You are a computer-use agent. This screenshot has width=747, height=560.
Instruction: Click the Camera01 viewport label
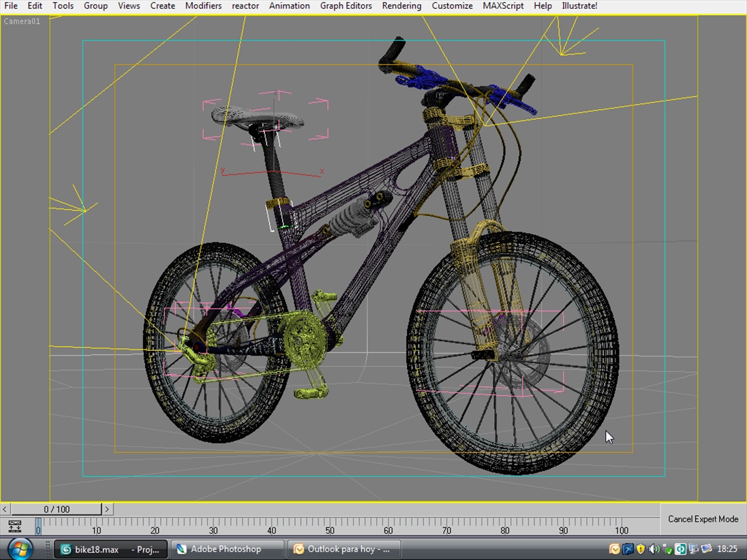pyautogui.click(x=22, y=21)
